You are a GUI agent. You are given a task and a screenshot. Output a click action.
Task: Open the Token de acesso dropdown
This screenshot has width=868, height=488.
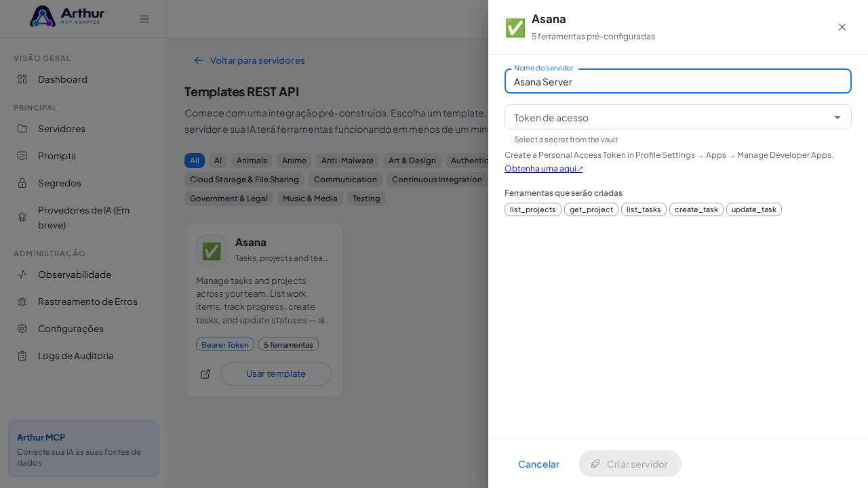[x=678, y=117]
